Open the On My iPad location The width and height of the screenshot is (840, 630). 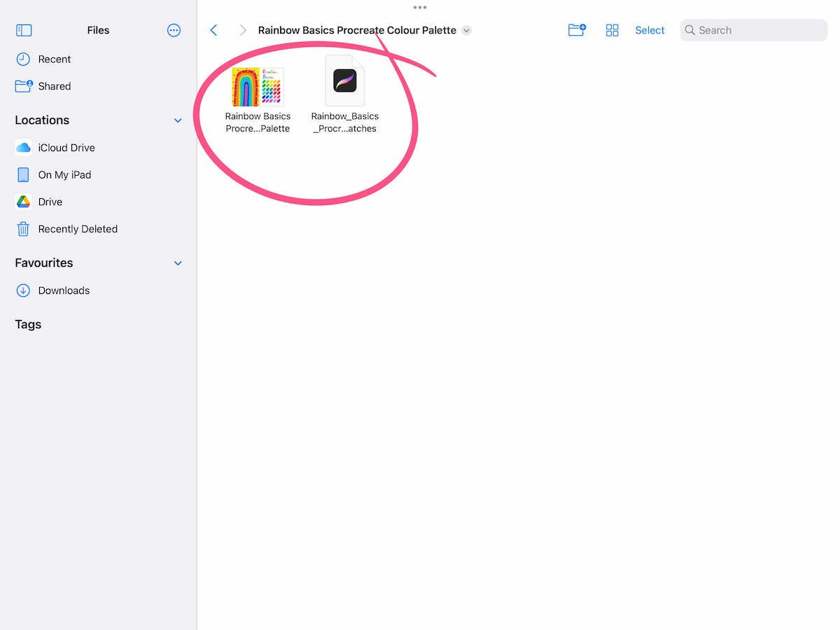tap(63, 174)
